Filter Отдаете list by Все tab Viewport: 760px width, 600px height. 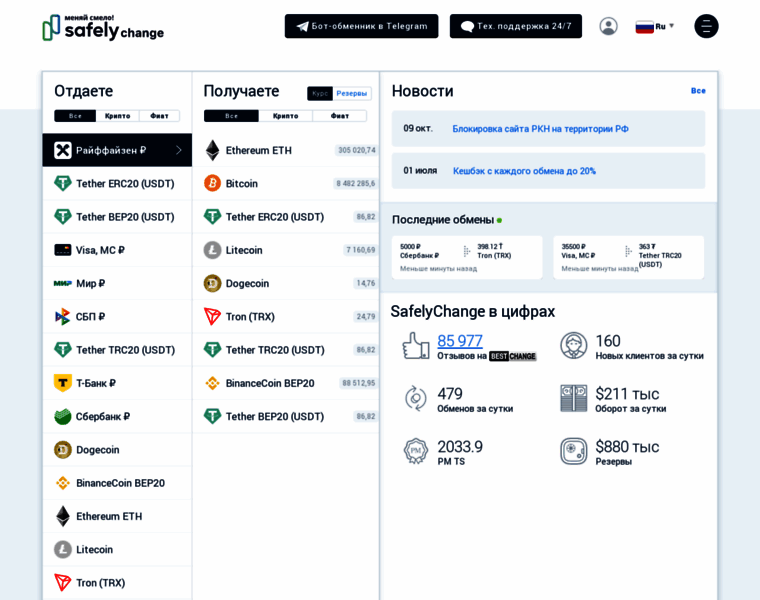[x=75, y=116]
